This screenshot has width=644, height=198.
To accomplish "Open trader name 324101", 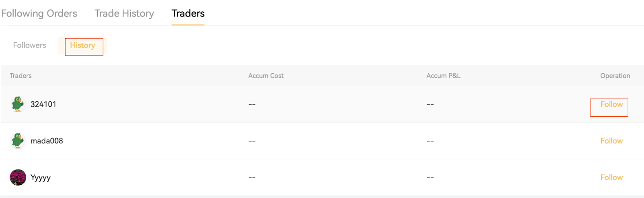I will pos(43,104).
